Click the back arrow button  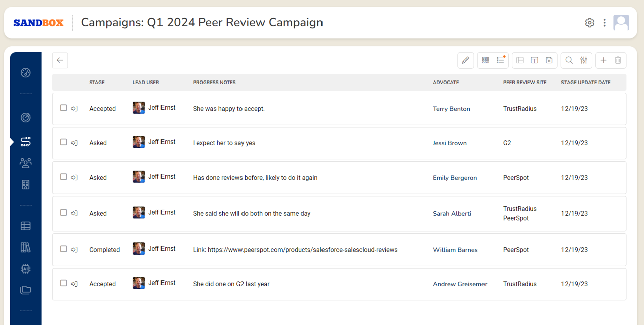point(60,60)
